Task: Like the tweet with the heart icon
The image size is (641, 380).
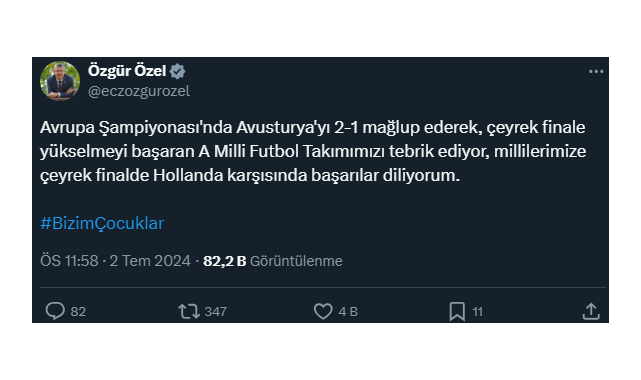Action: pyautogui.click(x=323, y=311)
